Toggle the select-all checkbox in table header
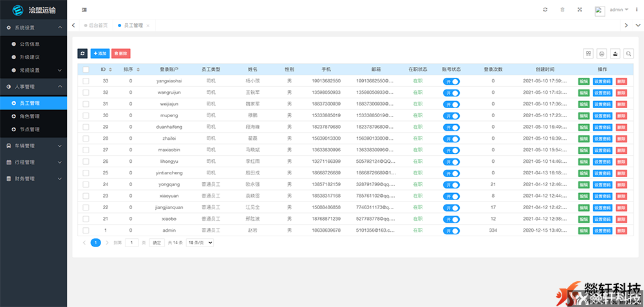Viewport: 644px width, 307px height. click(x=86, y=69)
